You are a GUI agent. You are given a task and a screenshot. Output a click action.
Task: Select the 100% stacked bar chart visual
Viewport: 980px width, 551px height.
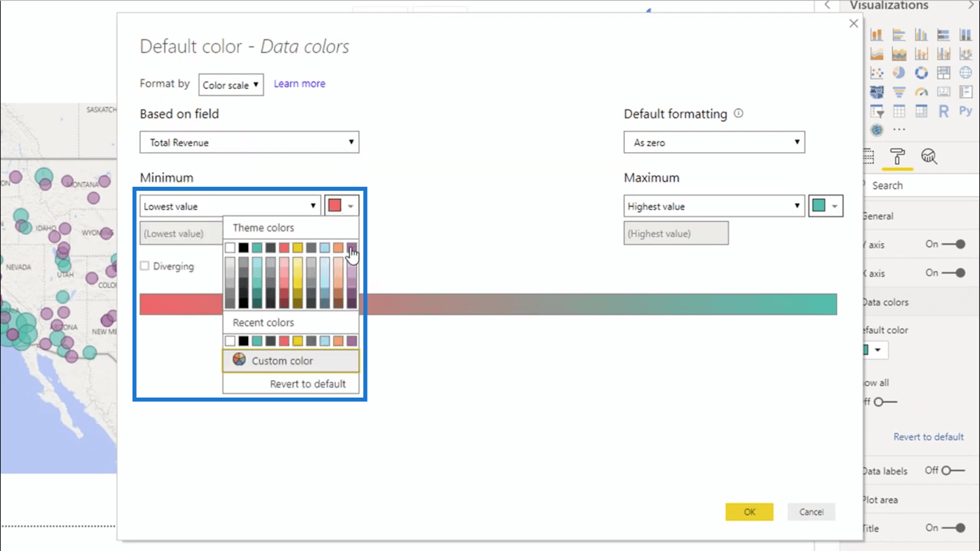click(x=943, y=35)
